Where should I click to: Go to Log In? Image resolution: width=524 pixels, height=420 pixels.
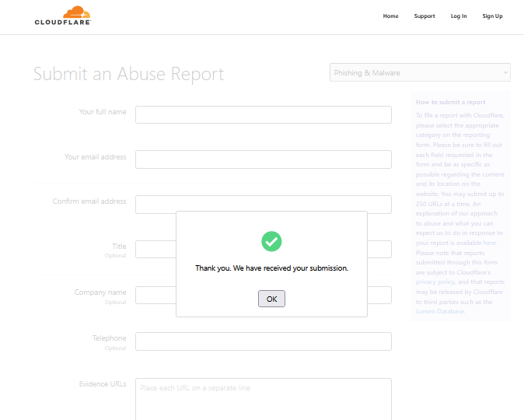[459, 16]
